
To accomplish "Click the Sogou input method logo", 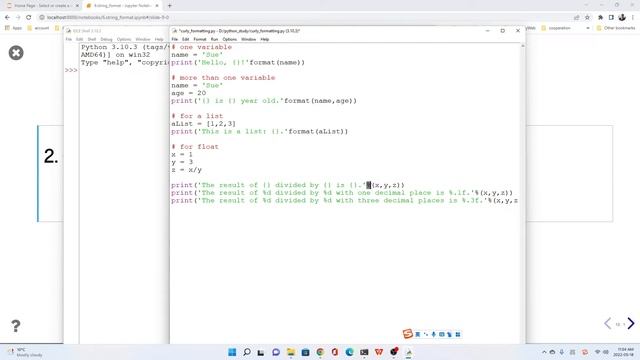I will (407, 334).
